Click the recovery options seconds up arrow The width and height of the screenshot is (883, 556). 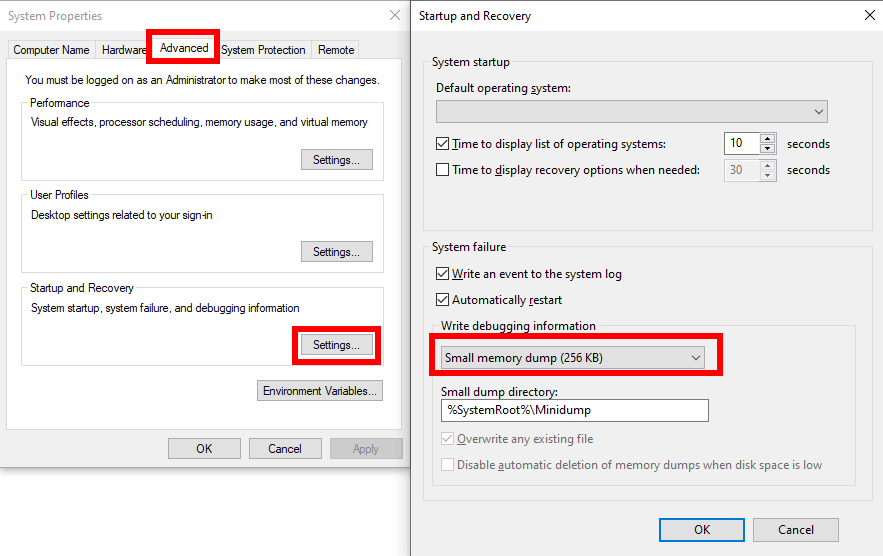(x=768, y=164)
